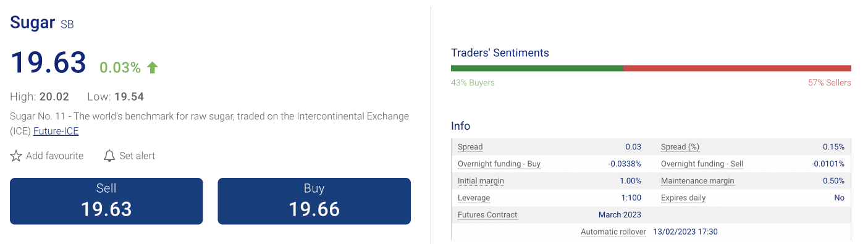Click the Maintenance margin label

pyautogui.click(x=697, y=181)
